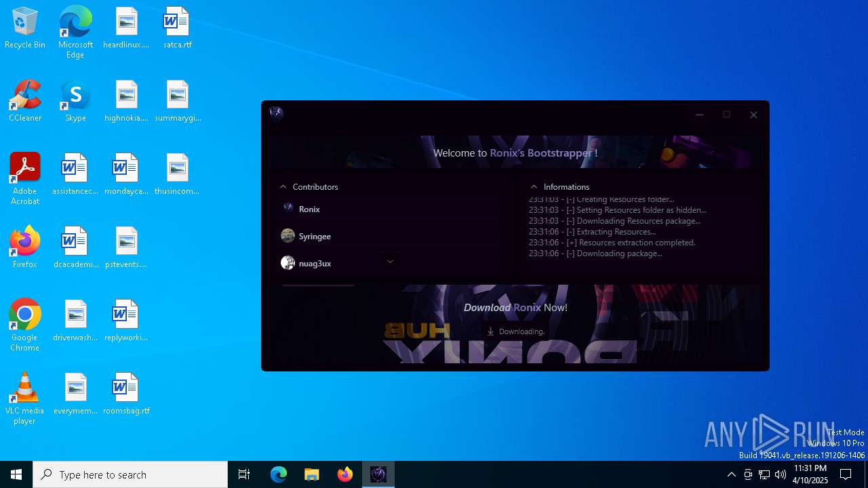This screenshot has width=868, height=488.
Task: Select the replyworki Word document
Action: tap(126, 321)
